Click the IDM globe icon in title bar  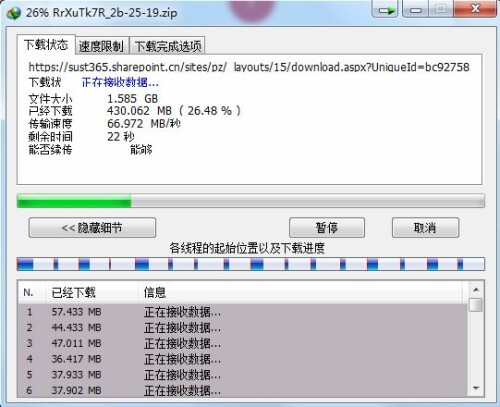(14, 13)
